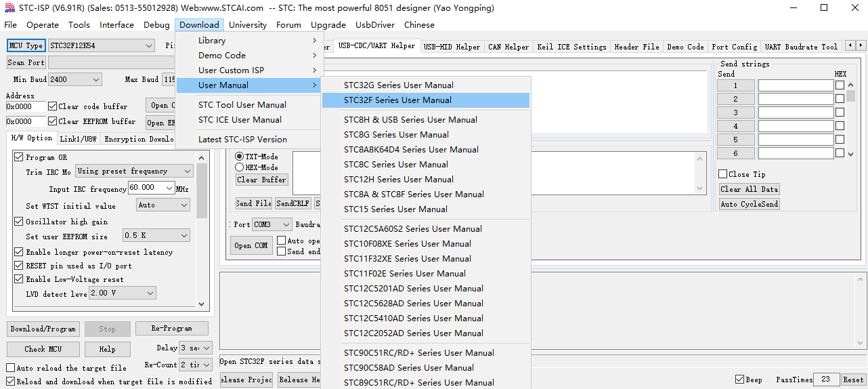
Task: Switch to Link1/U8W tab
Action: coord(79,139)
